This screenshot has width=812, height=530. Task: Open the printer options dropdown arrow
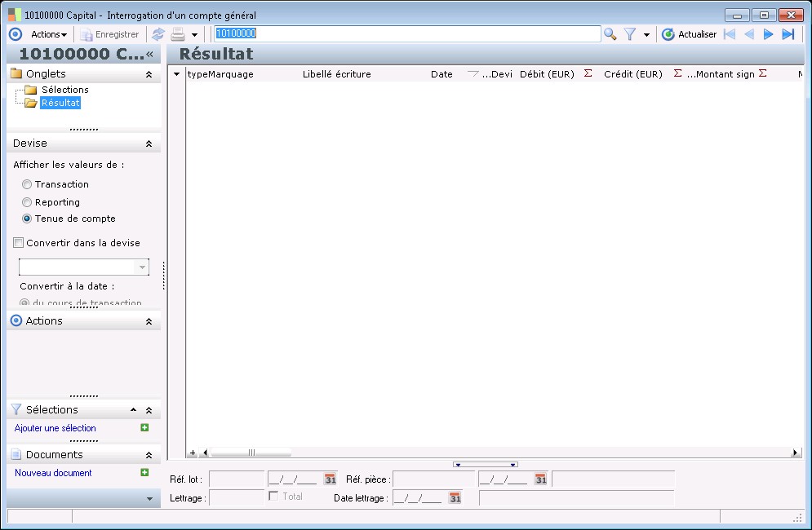(195, 35)
